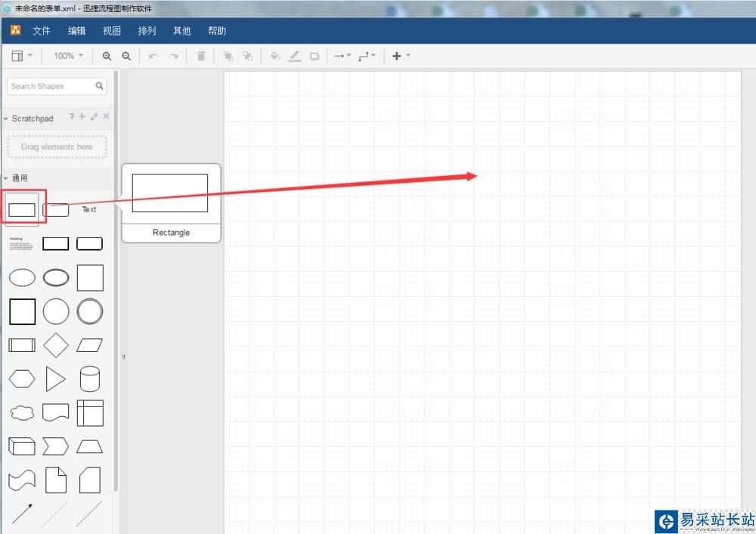
Task: Select the rounded rectangle shape
Action: tap(55, 210)
